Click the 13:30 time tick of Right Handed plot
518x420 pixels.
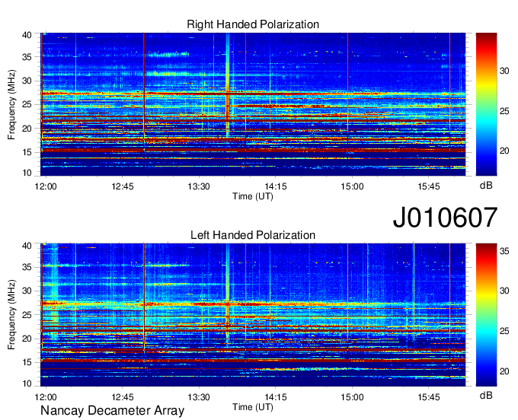[x=199, y=186]
